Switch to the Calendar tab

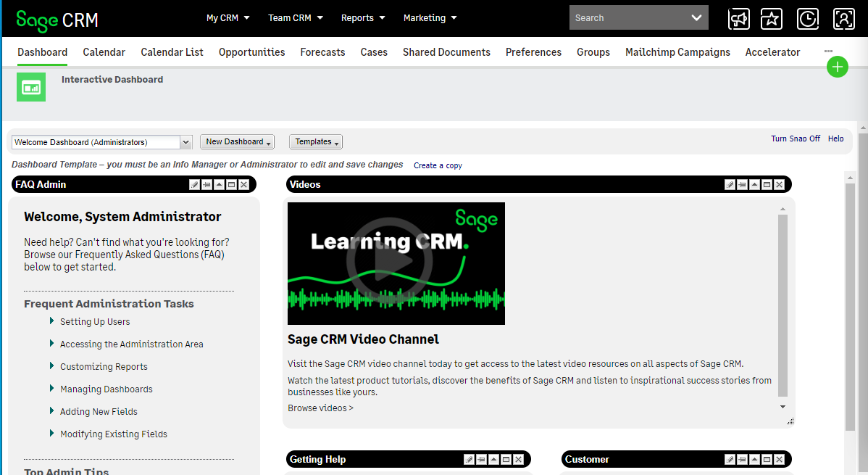tap(104, 52)
